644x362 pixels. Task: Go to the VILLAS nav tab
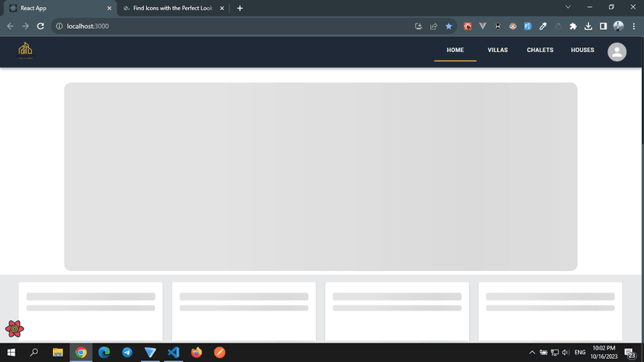pos(497,50)
